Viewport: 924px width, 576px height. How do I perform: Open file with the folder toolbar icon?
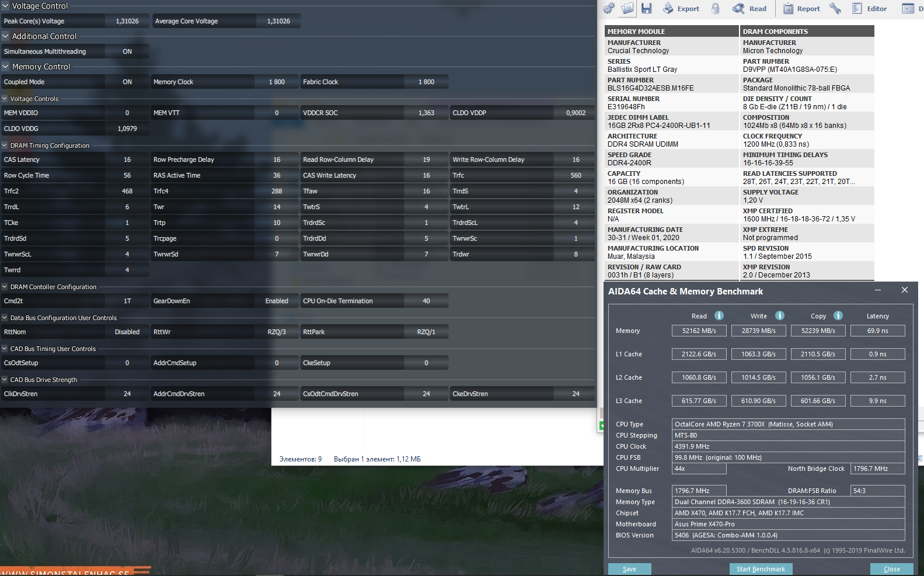point(627,8)
